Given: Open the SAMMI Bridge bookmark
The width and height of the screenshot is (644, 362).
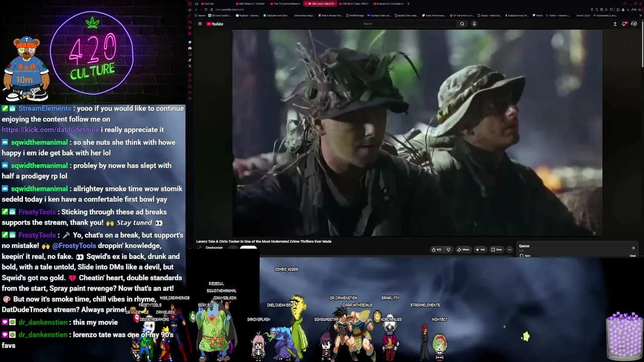Looking at the screenshot, I should 355,16.
